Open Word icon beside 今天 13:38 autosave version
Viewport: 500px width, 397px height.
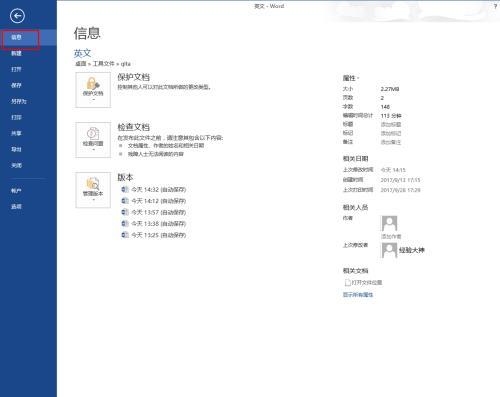point(125,223)
